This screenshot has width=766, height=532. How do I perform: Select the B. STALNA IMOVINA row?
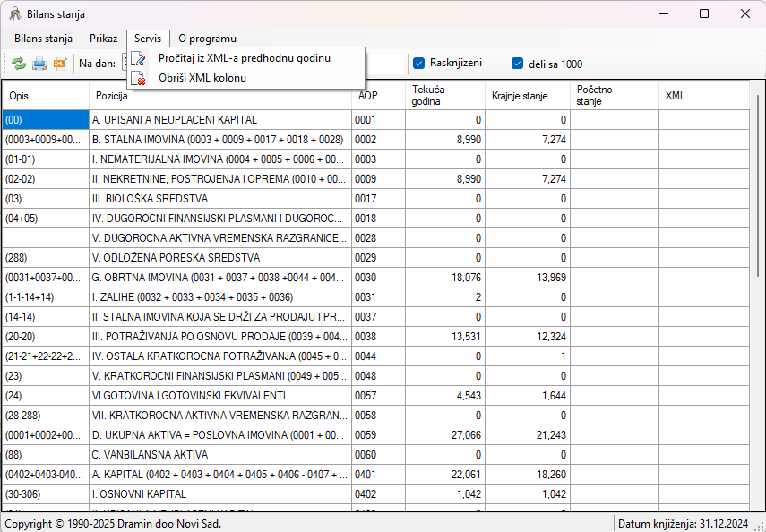point(375,140)
